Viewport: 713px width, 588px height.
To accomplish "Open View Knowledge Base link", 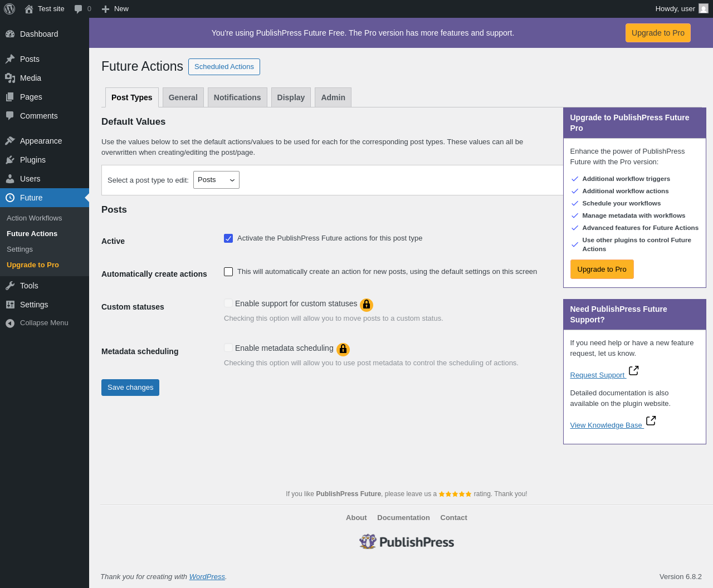I will tap(607, 425).
